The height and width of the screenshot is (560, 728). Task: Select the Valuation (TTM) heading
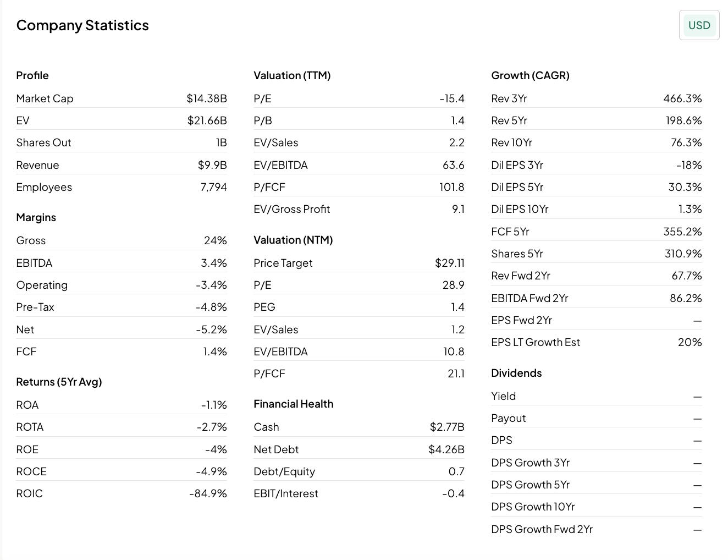(x=292, y=75)
